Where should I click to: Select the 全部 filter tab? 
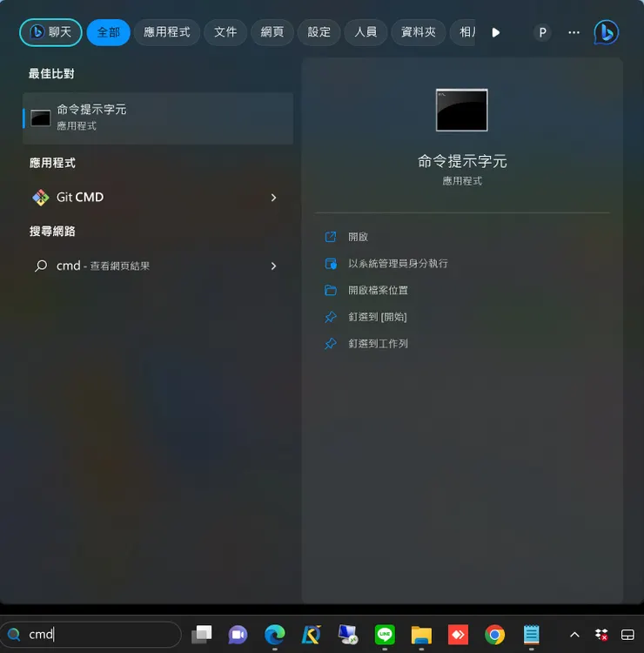click(108, 32)
